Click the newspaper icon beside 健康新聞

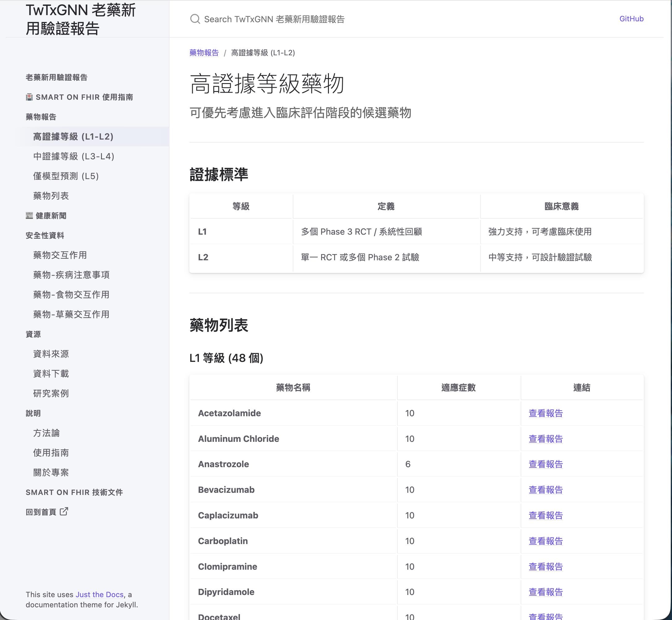pyautogui.click(x=30, y=216)
